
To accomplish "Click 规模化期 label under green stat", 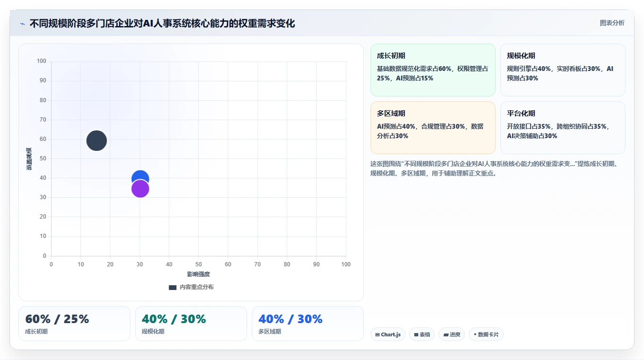I will (153, 332).
